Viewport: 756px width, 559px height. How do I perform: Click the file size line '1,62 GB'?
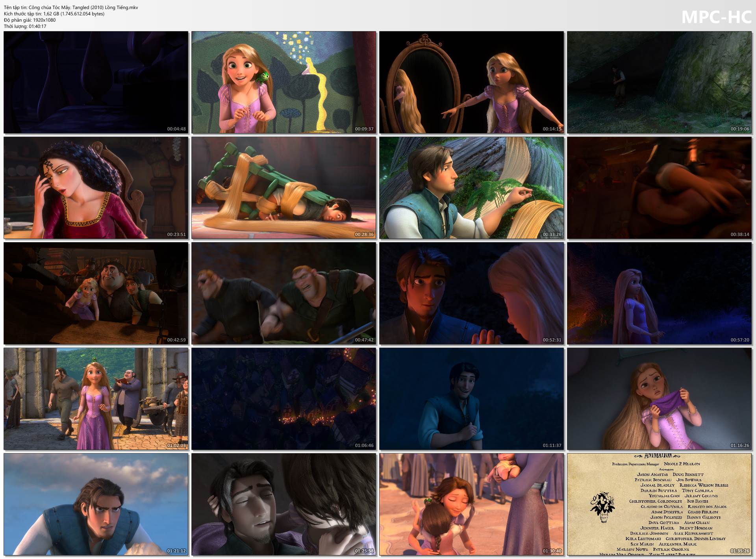click(54, 14)
